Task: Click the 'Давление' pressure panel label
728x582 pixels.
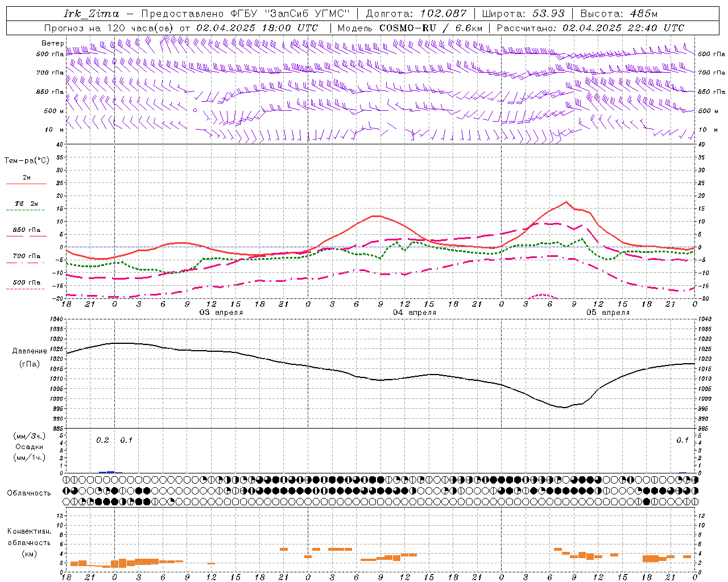Action: click(x=30, y=351)
